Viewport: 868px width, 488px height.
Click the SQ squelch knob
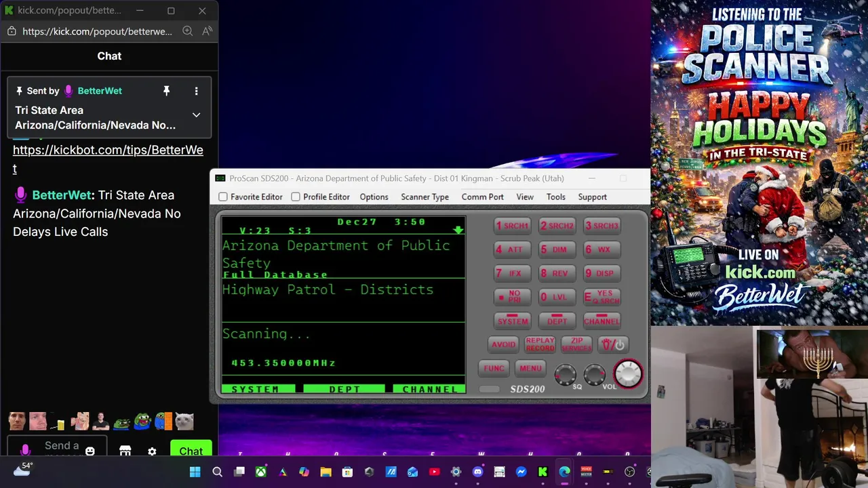566,374
